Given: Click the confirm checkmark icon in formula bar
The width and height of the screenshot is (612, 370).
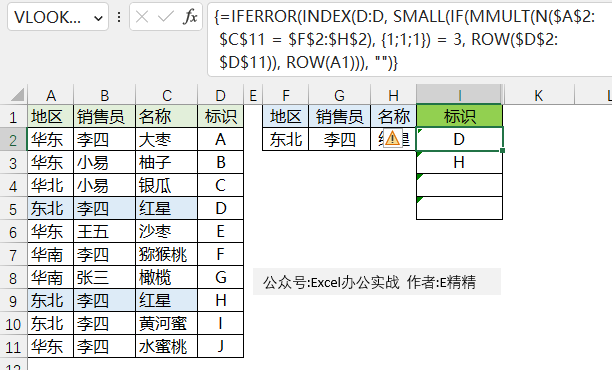Looking at the screenshot, I should point(166,17).
